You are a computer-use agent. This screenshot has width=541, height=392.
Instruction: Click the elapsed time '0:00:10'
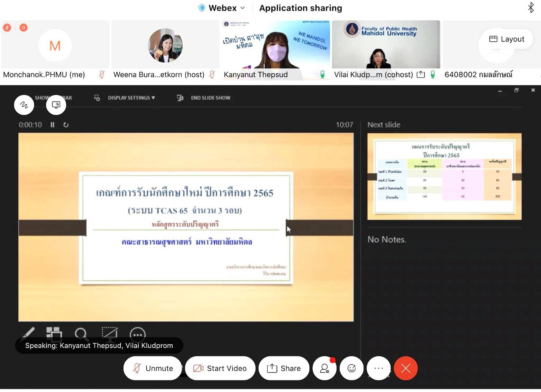click(x=30, y=125)
